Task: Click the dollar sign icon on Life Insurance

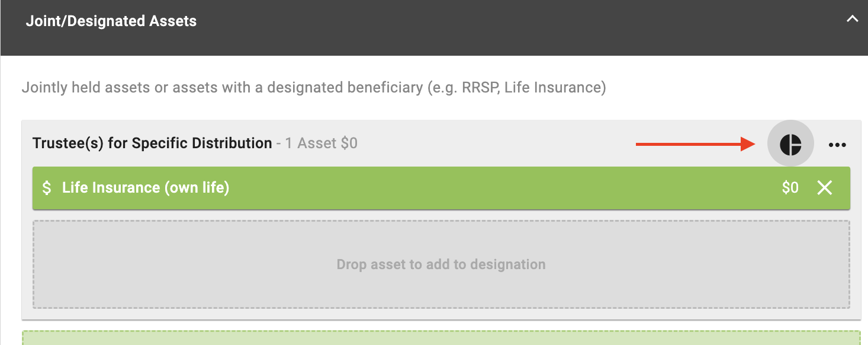Action: 47,188
